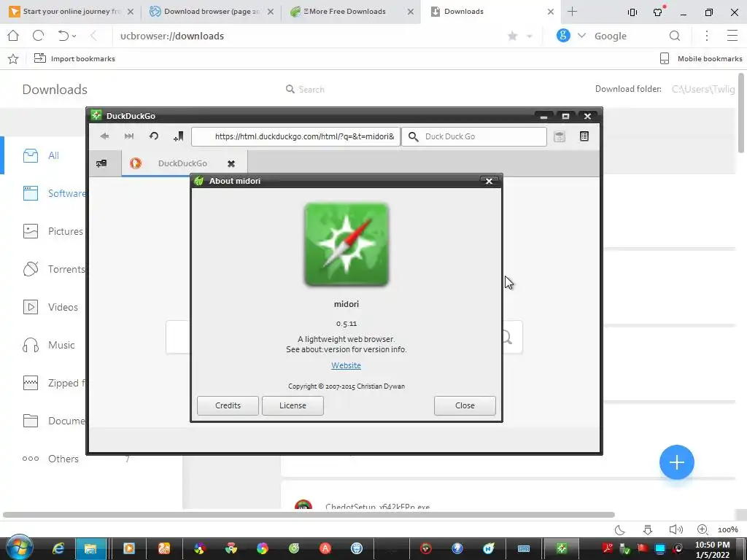Click UC tab sidebar panel icon

[632, 12]
